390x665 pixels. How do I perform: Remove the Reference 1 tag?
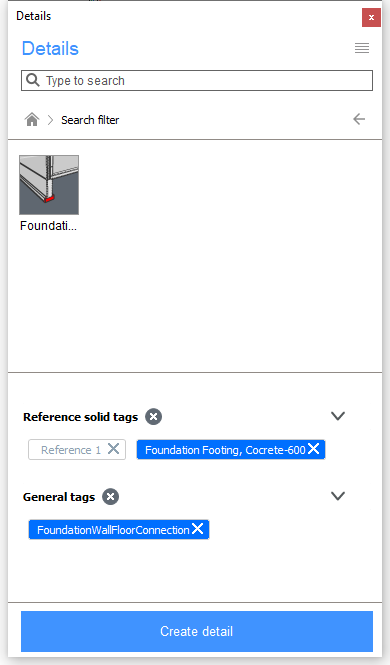(x=113, y=449)
